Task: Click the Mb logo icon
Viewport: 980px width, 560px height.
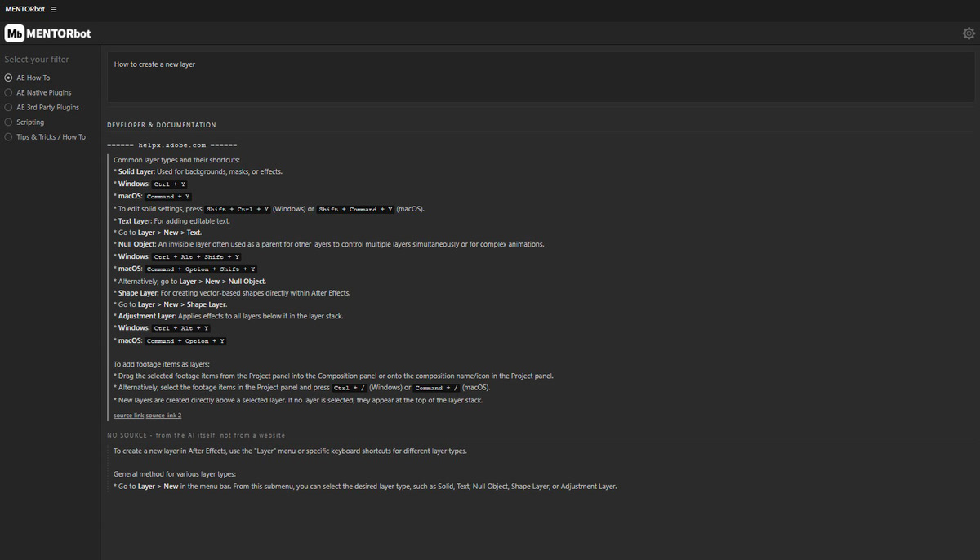Action: pos(15,33)
